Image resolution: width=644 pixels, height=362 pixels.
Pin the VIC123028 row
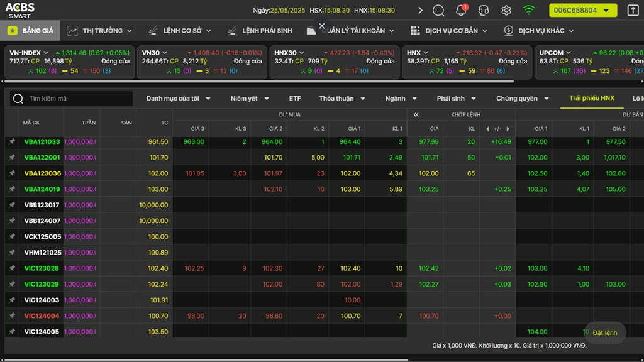point(12,268)
